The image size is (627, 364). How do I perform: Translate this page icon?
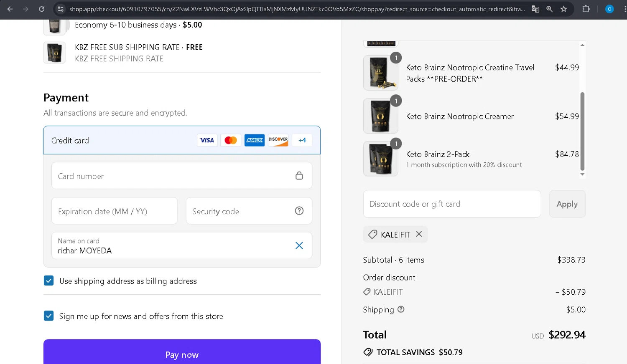pos(535,9)
